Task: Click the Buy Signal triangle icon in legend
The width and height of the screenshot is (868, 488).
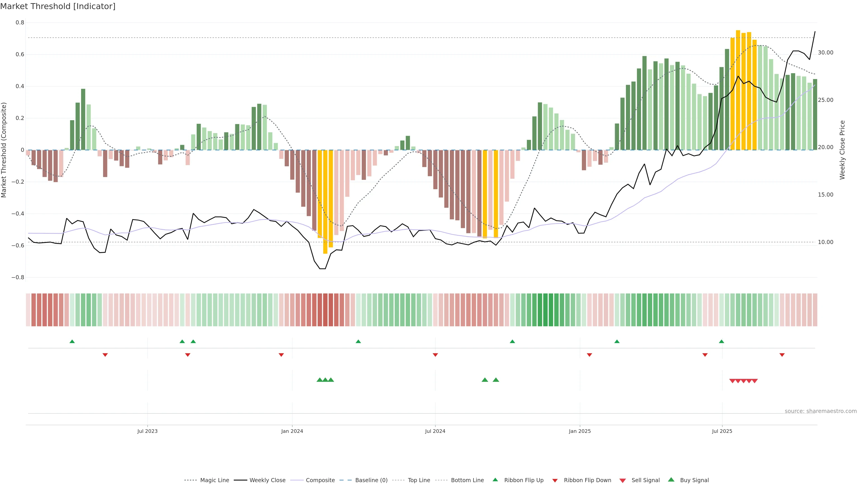Action: [x=671, y=480]
